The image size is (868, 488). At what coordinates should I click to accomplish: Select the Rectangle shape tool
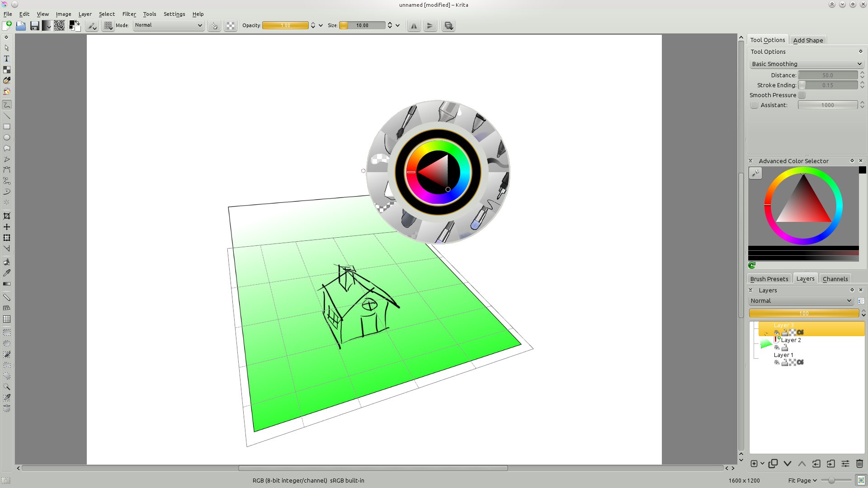[x=7, y=127]
